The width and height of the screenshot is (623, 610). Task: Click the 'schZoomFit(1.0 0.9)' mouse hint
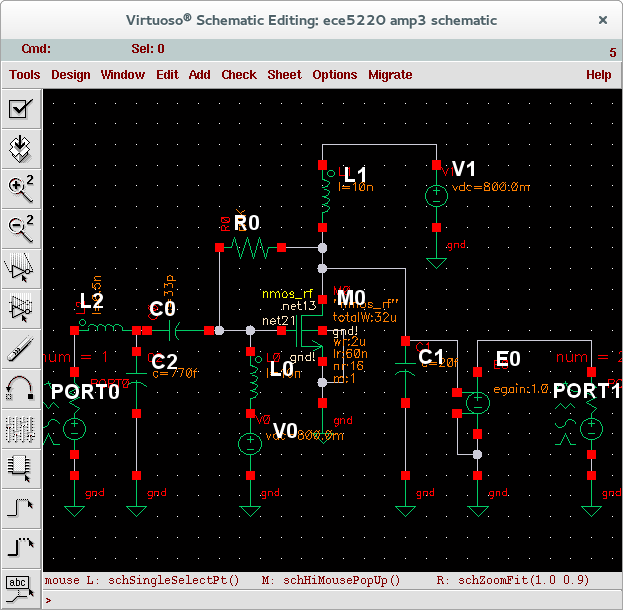(523, 580)
